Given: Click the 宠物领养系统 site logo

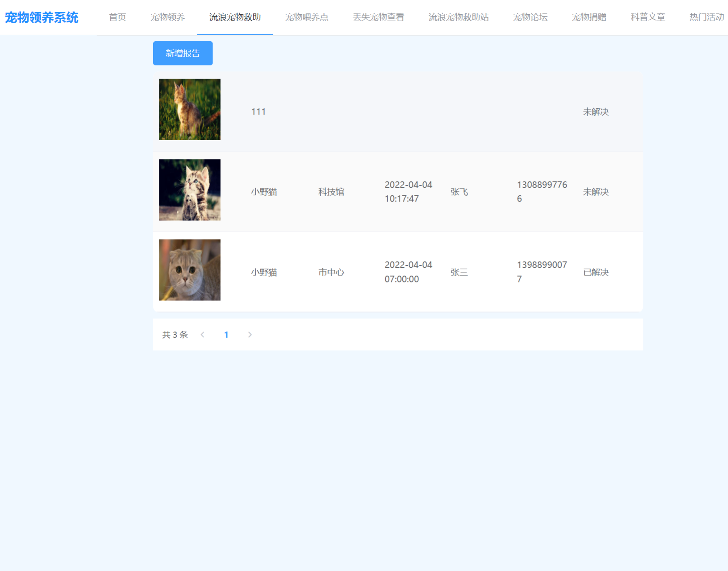Looking at the screenshot, I should [x=41, y=18].
